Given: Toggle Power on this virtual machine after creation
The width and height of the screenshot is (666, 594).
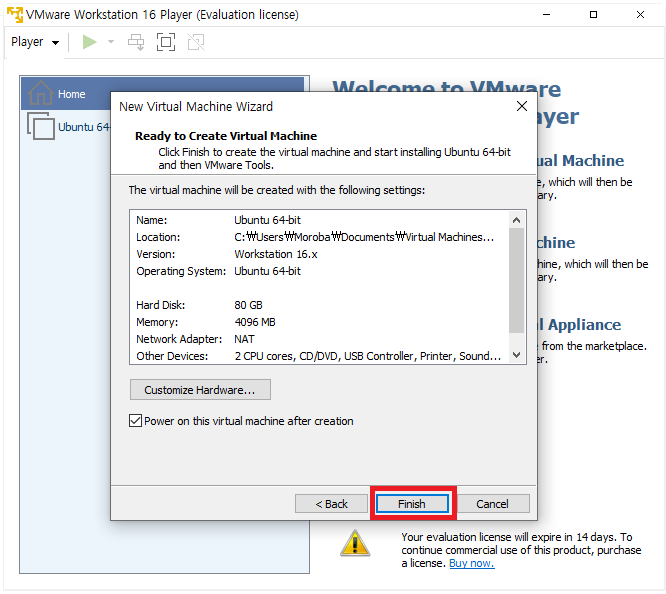Looking at the screenshot, I should pyautogui.click(x=135, y=421).
